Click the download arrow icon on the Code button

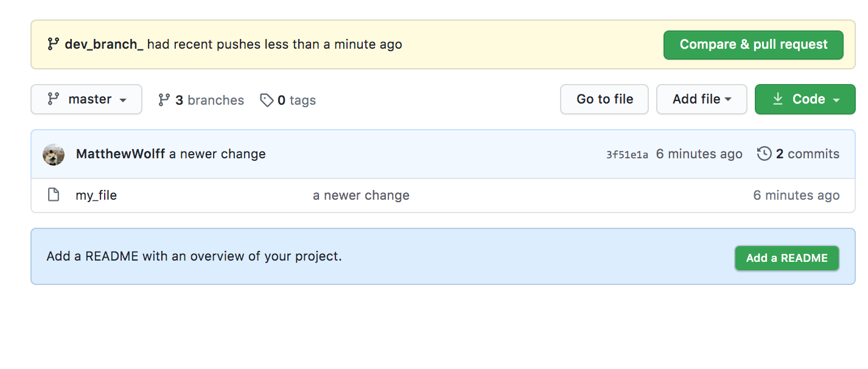(x=778, y=99)
